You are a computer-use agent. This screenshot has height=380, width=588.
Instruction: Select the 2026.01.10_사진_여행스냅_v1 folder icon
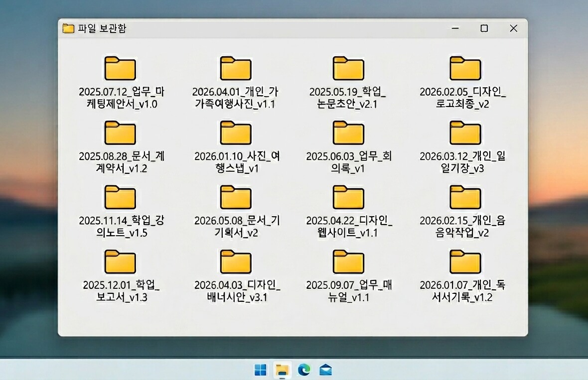[x=236, y=132]
